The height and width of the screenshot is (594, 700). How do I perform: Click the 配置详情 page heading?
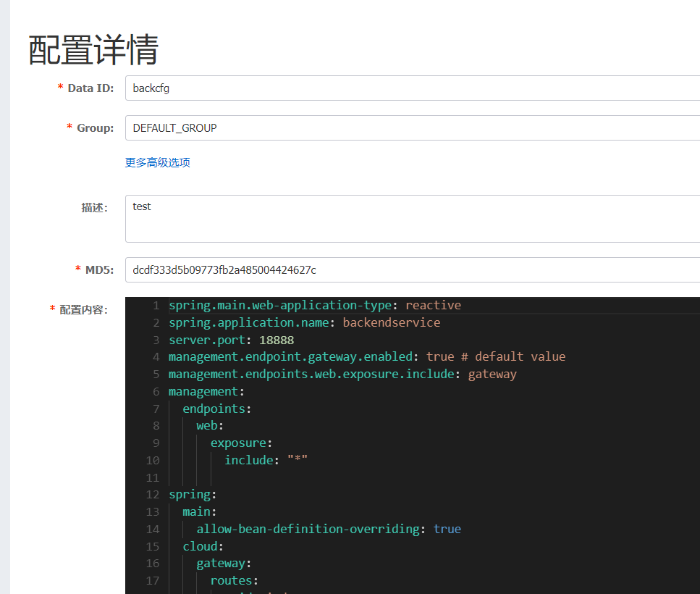click(x=93, y=50)
